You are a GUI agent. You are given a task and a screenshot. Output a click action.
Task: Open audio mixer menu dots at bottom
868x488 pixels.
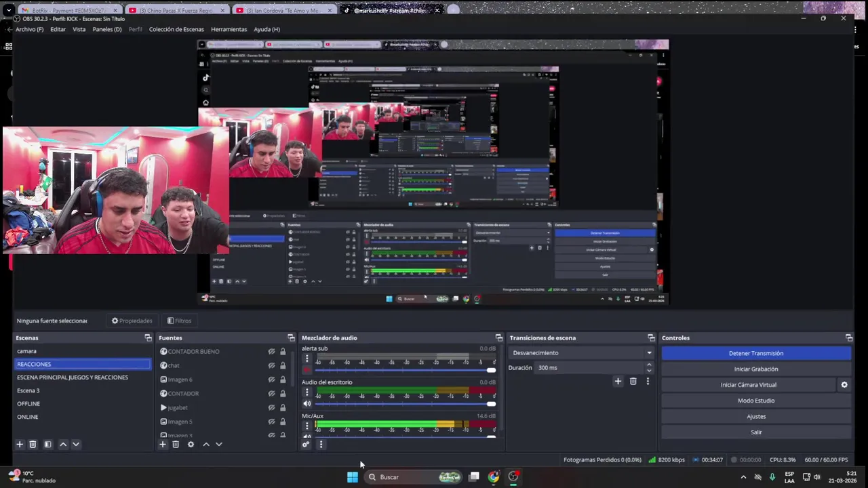click(321, 445)
